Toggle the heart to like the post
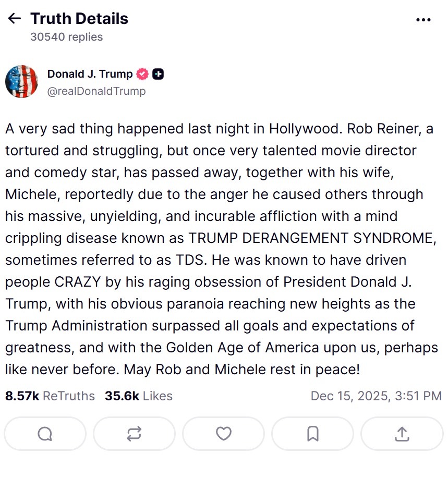The image size is (448, 479). click(x=223, y=434)
